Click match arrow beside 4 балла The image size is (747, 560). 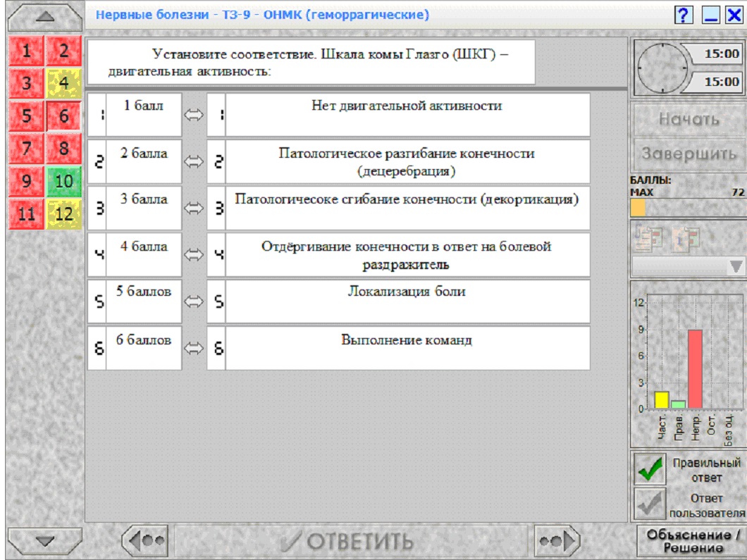pos(194,255)
